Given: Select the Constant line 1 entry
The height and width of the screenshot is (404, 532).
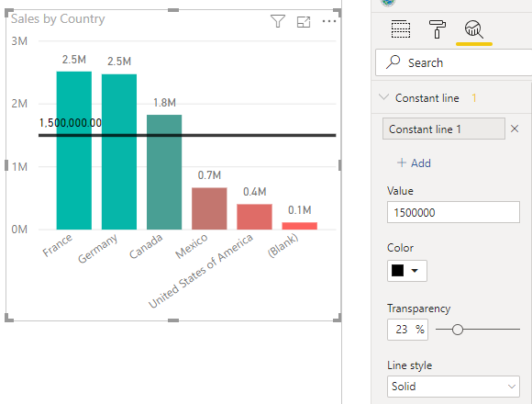Looking at the screenshot, I should (x=443, y=129).
